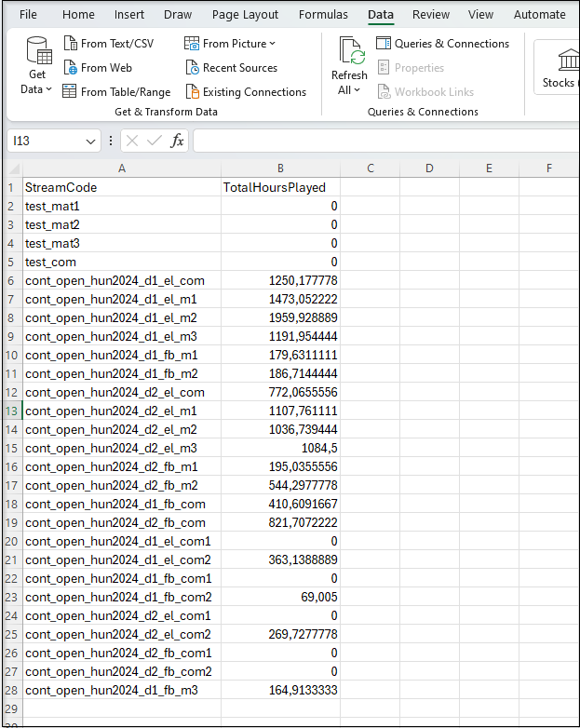
Task: Expand the From Picture dropdown
Action: click(273, 44)
